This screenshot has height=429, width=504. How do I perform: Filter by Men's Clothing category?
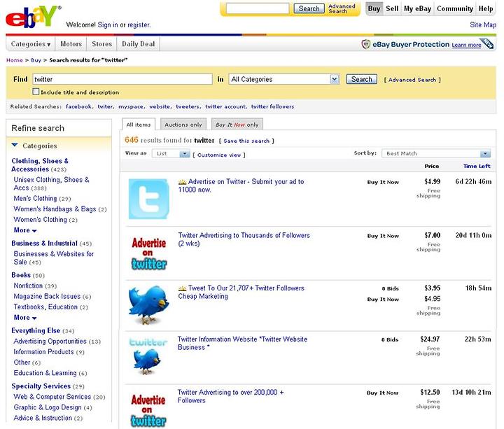35,198
